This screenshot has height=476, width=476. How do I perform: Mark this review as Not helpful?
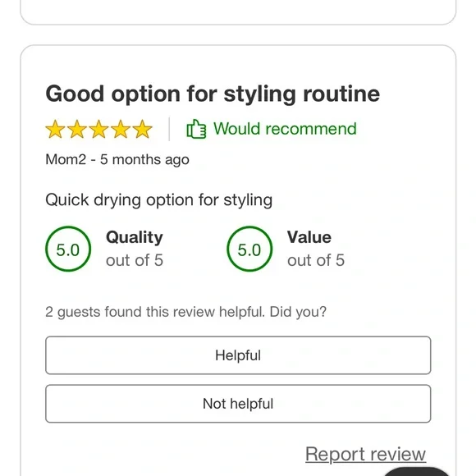(x=238, y=404)
